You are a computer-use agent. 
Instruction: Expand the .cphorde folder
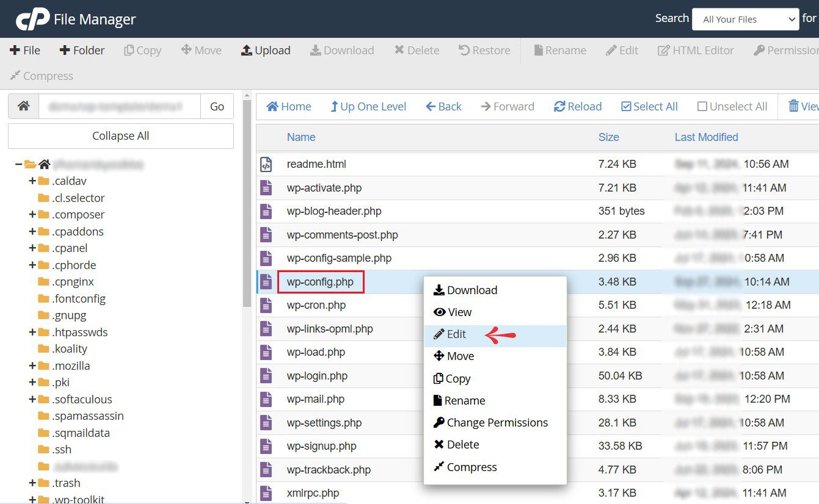(x=32, y=265)
